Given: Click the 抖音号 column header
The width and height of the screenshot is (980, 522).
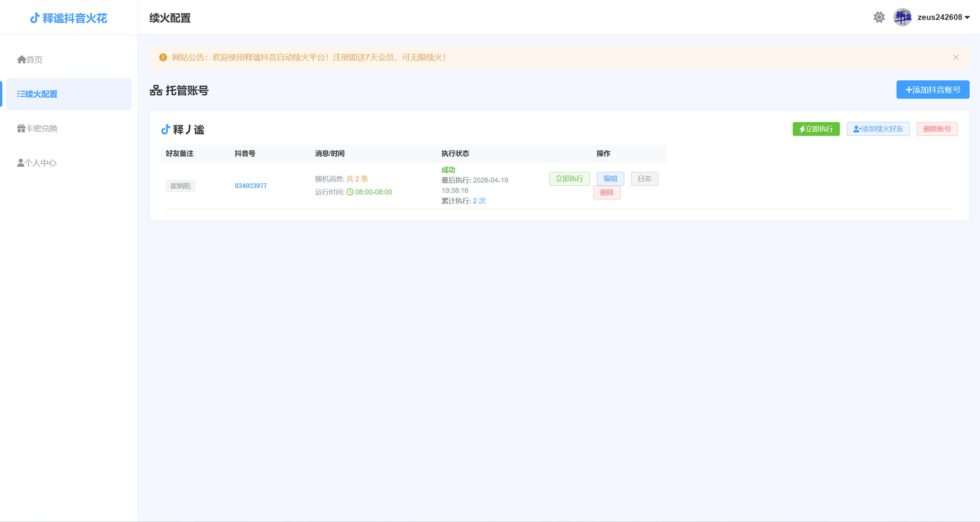Looking at the screenshot, I should click(x=245, y=153).
